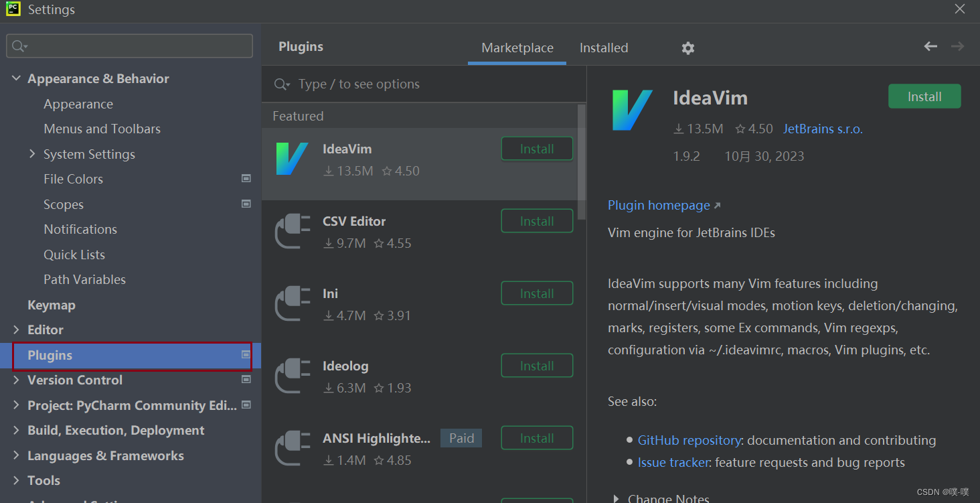This screenshot has width=980, height=503.
Task: Install the ANSI Highlighter plugin
Action: [x=537, y=438]
